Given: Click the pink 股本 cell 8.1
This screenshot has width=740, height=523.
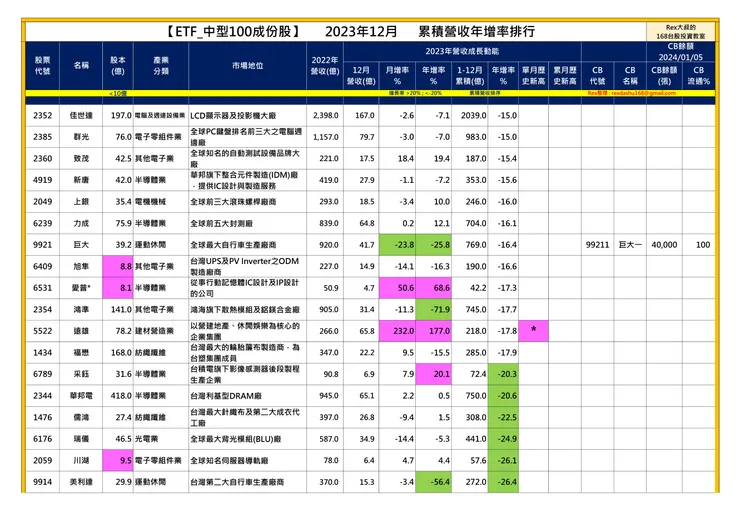Looking at the screenshot, I should tap(118, 288).
